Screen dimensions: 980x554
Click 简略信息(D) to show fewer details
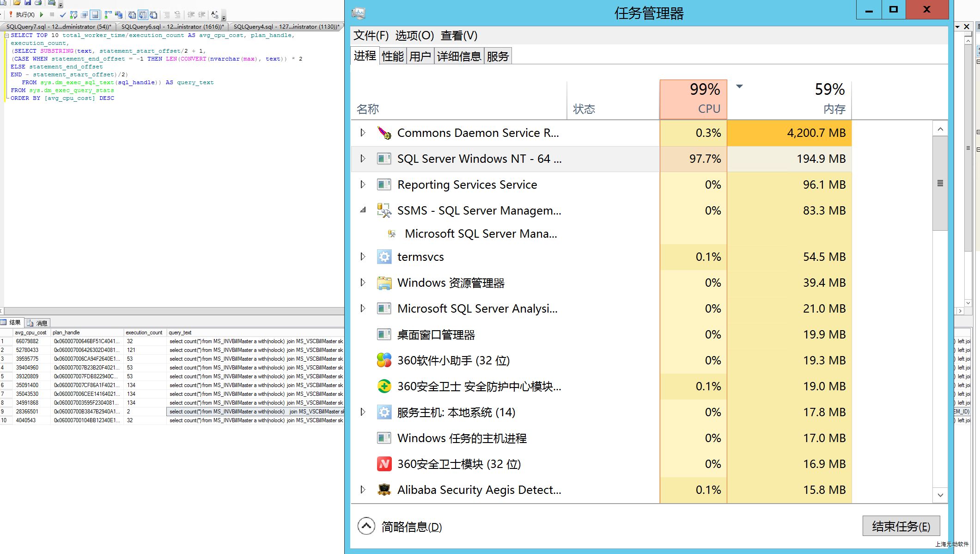pyautogui.click(x=411, y=527)
